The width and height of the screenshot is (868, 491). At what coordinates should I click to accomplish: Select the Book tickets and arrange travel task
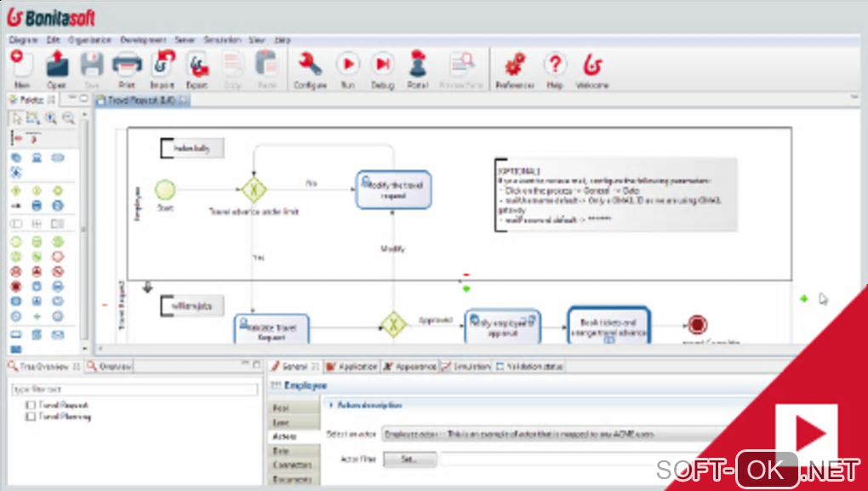click(x=609, y=325)
